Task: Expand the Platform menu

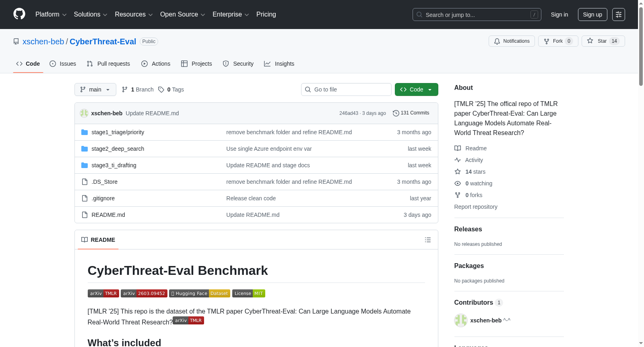Action: [51, 15]
